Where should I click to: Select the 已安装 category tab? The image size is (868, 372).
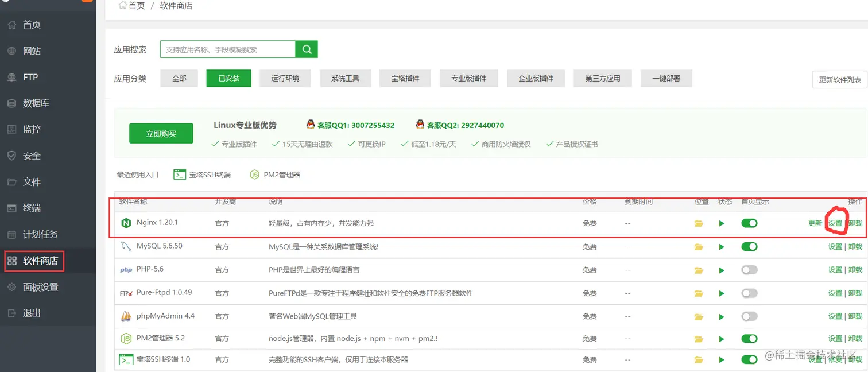pos(229,78)
